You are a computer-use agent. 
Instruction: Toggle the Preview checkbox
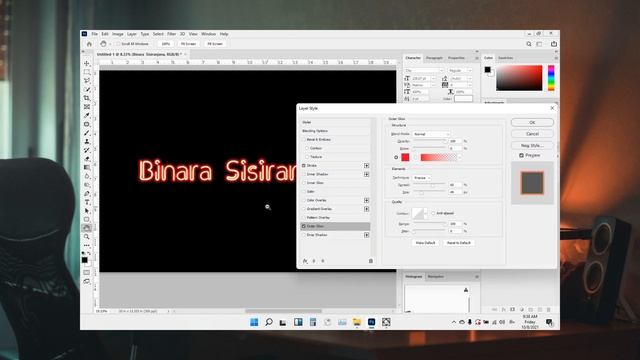click(521, 156)
